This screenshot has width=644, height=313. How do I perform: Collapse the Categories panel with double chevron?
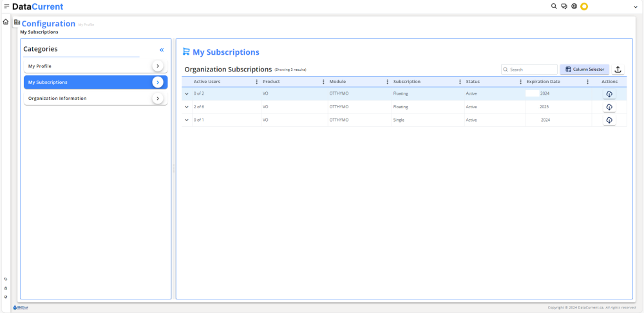click(162, 50)
